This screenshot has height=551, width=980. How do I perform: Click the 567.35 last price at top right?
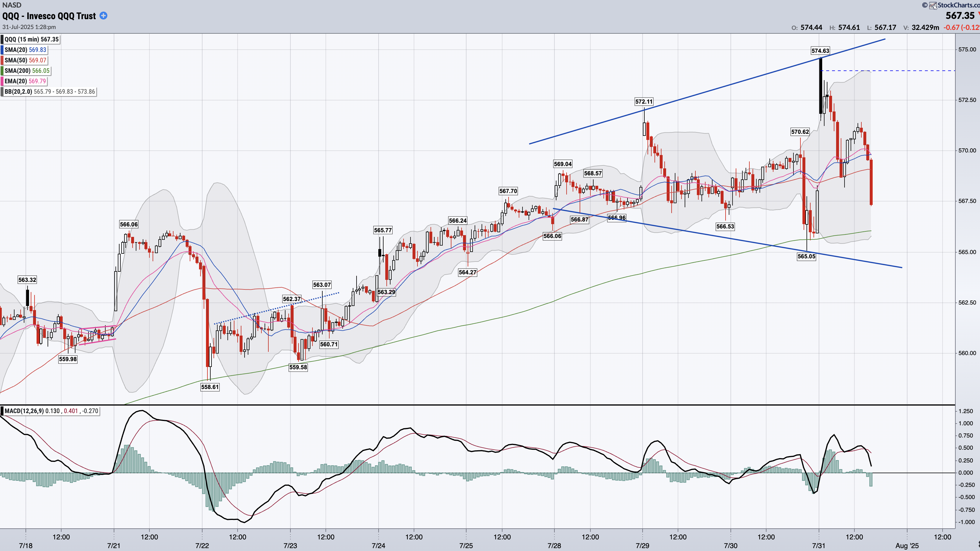pos(960,16)
